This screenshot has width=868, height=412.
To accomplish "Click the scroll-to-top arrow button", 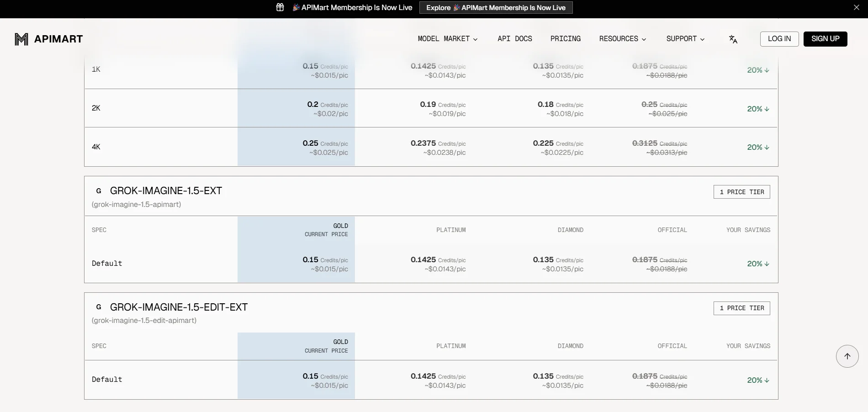I will [847, 356].
